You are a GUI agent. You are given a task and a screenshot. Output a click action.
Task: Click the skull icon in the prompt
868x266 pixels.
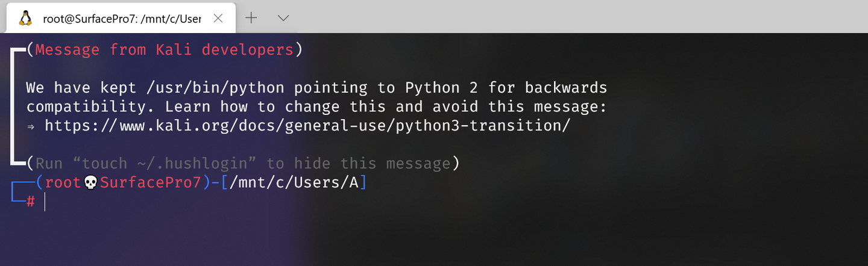tap(90, 182)
